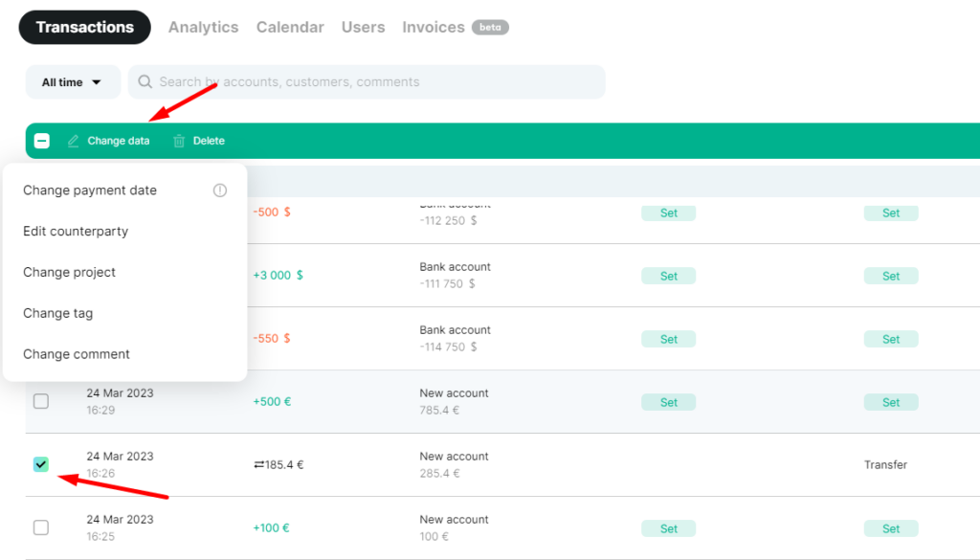Focus the search accounts, customers, comments field
This screenshot has height=560, width=980.
point(367,82)
